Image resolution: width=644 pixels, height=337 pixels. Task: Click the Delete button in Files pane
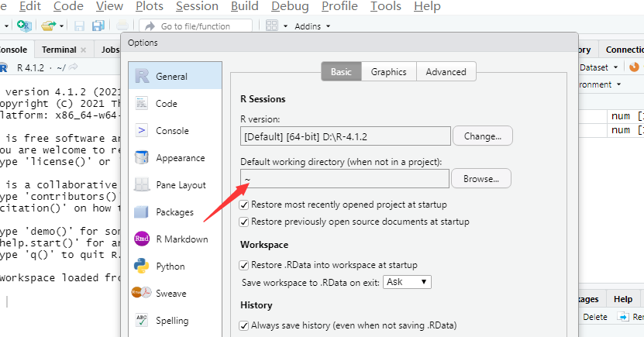click(594, 317)
